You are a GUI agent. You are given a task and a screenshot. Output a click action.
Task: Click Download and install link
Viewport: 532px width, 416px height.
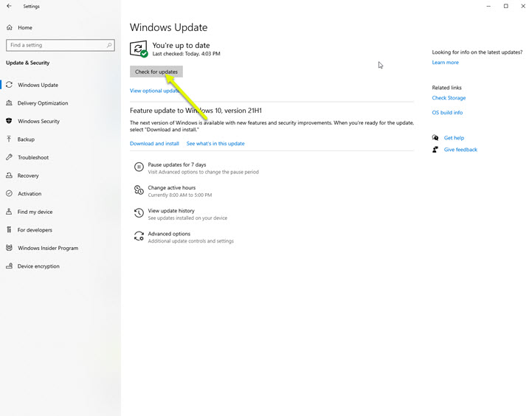click(154, 143)
